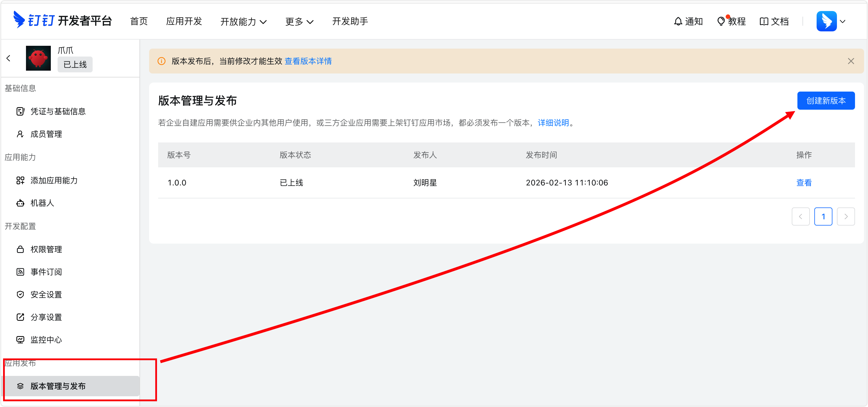This screenshot has height=407, width=868.
Task: Click the monitoring center icon
Action: pos(20,339)
